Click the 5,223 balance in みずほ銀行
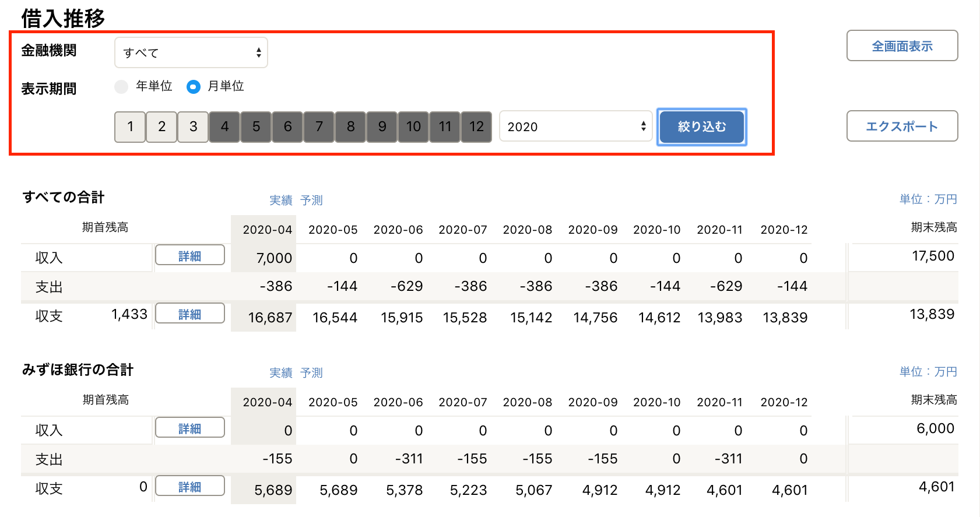980x517 pixels. click(x=468, y=490)
